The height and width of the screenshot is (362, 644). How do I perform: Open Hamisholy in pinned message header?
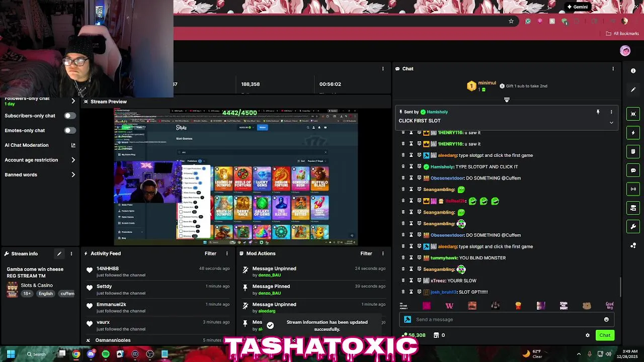437,112
